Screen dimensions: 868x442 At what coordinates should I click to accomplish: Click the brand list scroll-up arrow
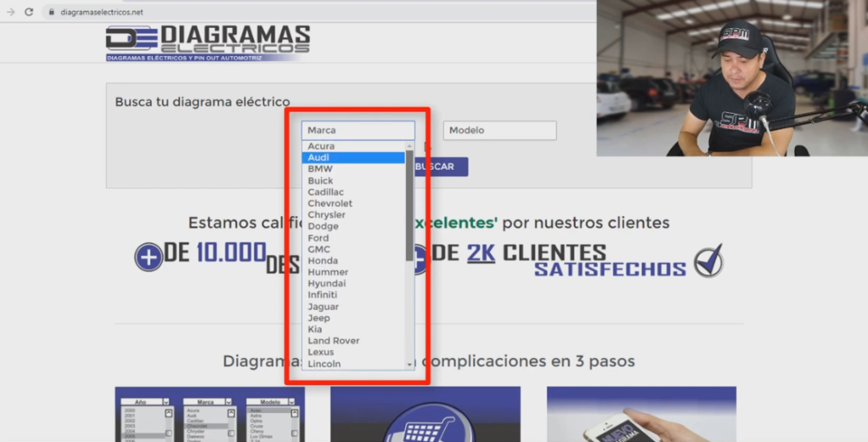(409, 146)
